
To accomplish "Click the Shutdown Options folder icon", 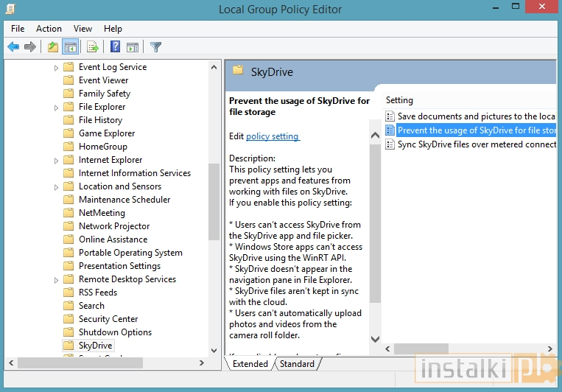I will pos(69,332).
